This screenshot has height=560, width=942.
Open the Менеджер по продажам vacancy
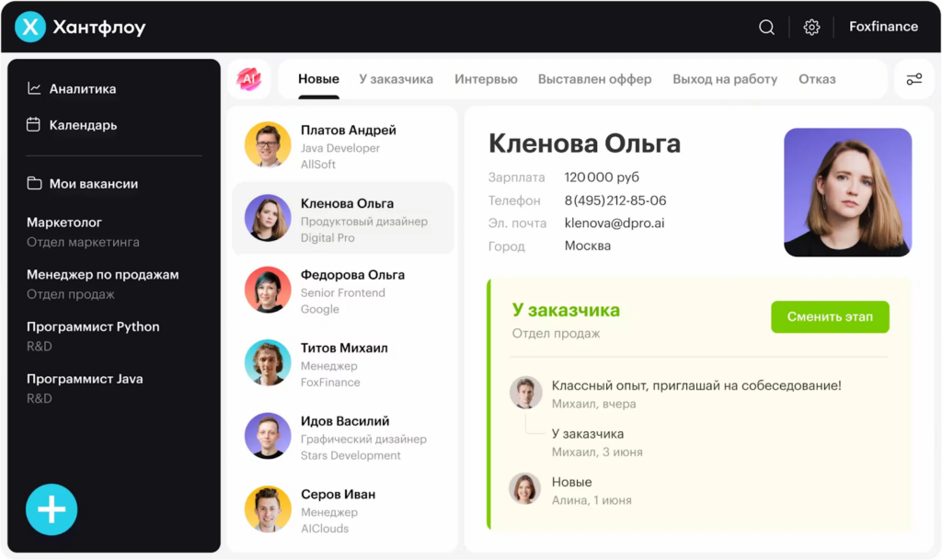pos(102,275)
